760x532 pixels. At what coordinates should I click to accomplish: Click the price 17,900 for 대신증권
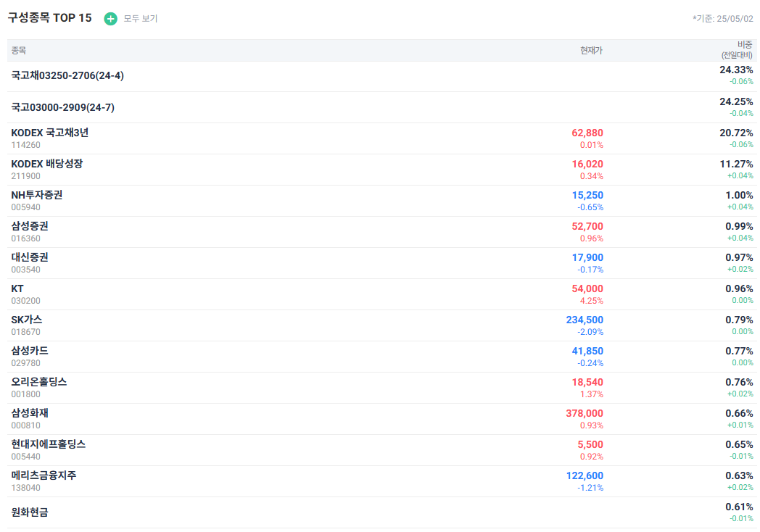(x=587, y=257)
